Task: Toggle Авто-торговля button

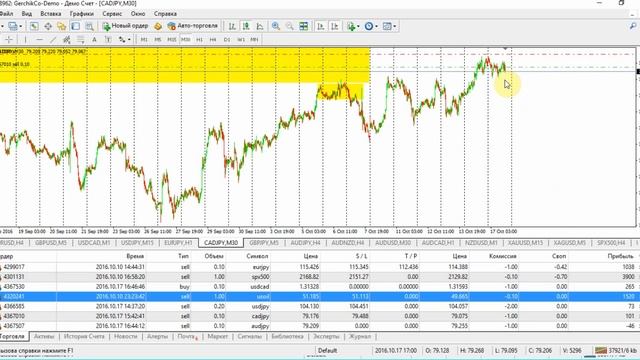Action: point(193,26)
